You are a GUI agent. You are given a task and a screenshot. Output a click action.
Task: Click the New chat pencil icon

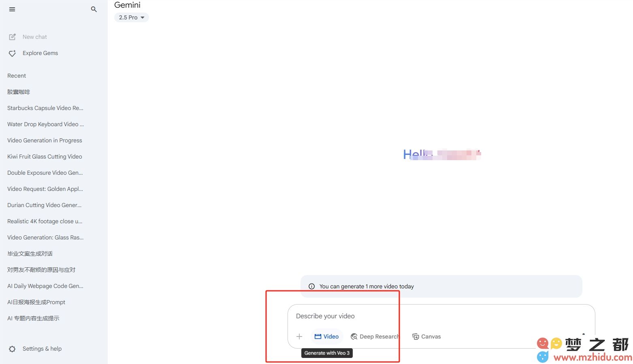[x=13, y=37]
